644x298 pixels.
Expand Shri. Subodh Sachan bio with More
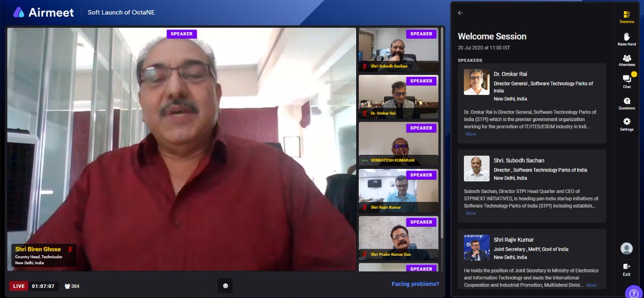(x=471, y=213)
